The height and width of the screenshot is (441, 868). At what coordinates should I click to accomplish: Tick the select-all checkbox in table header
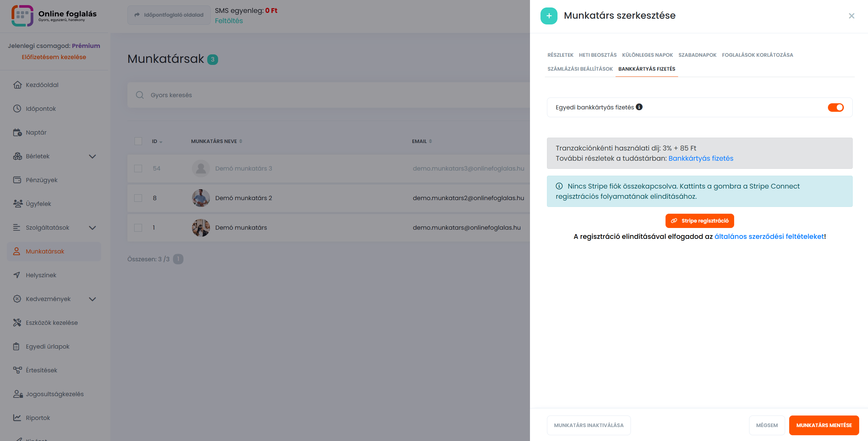tap(138, 141)
